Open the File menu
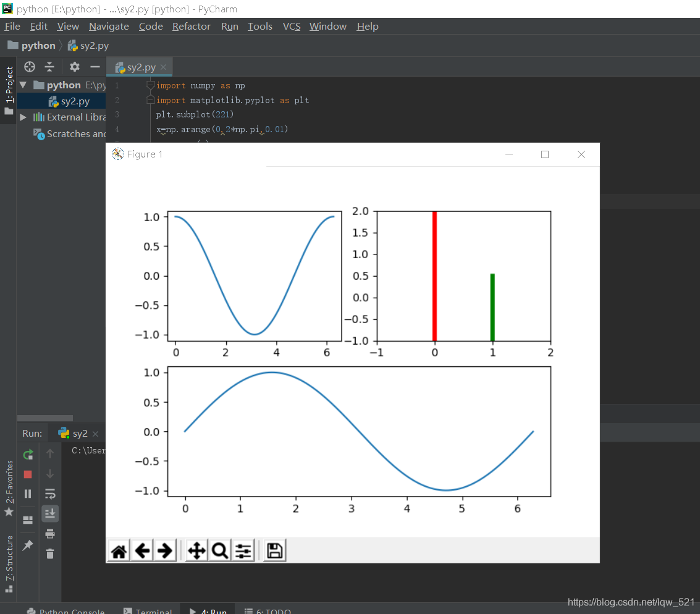Viewport: 700px width, 614px height. click(12, 27)
